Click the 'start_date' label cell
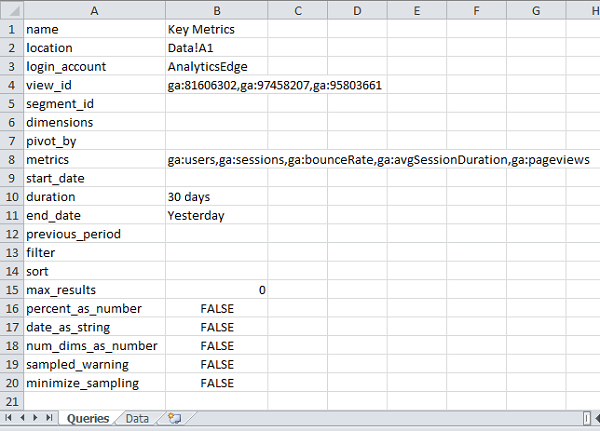 (x=95, y=178)
